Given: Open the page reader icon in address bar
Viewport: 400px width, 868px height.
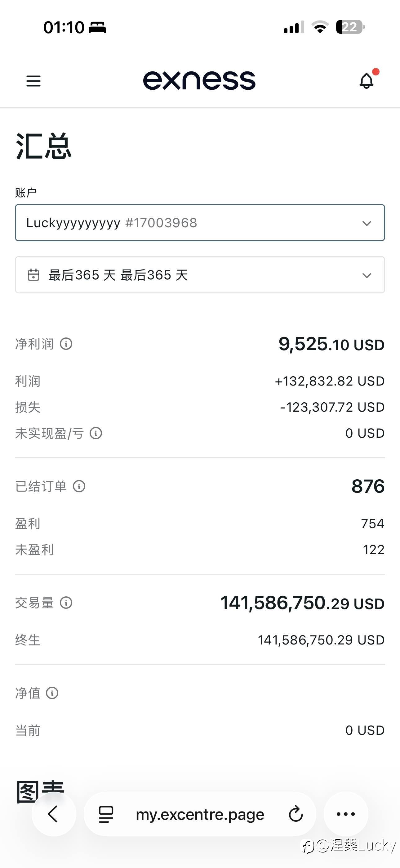Looking at the screenshot, I should 106,814.
